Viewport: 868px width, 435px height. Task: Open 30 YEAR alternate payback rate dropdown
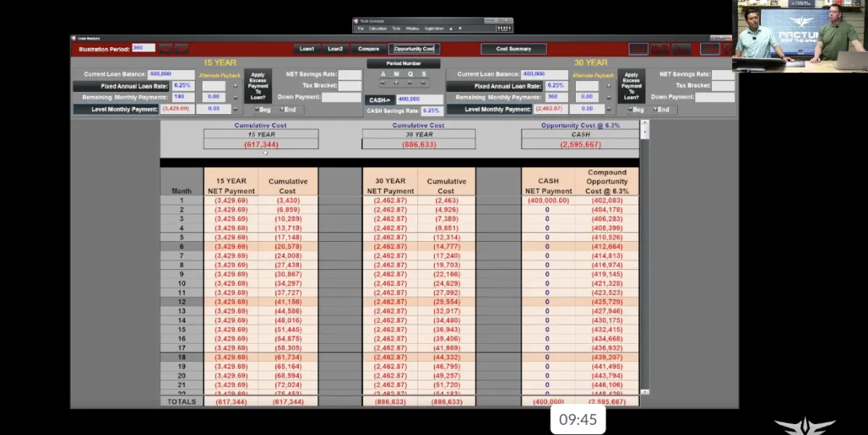[608, 86]
